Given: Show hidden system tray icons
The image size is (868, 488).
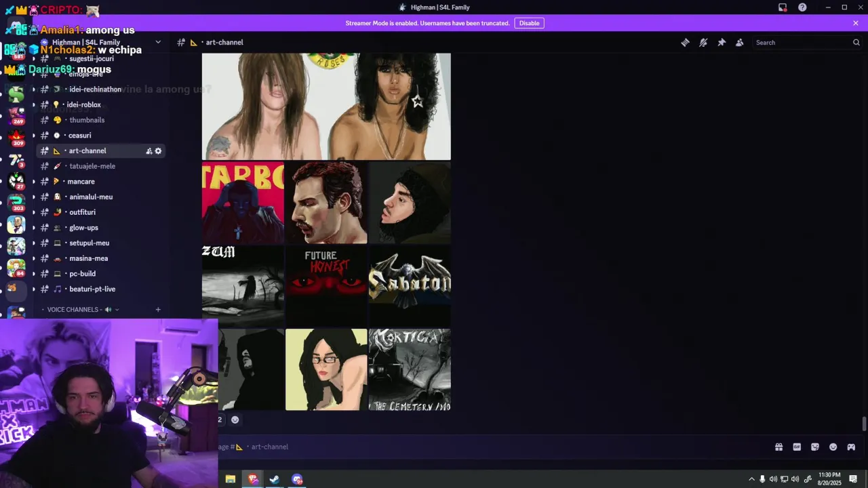Looking at the screenshot, I should coord(751,479).
